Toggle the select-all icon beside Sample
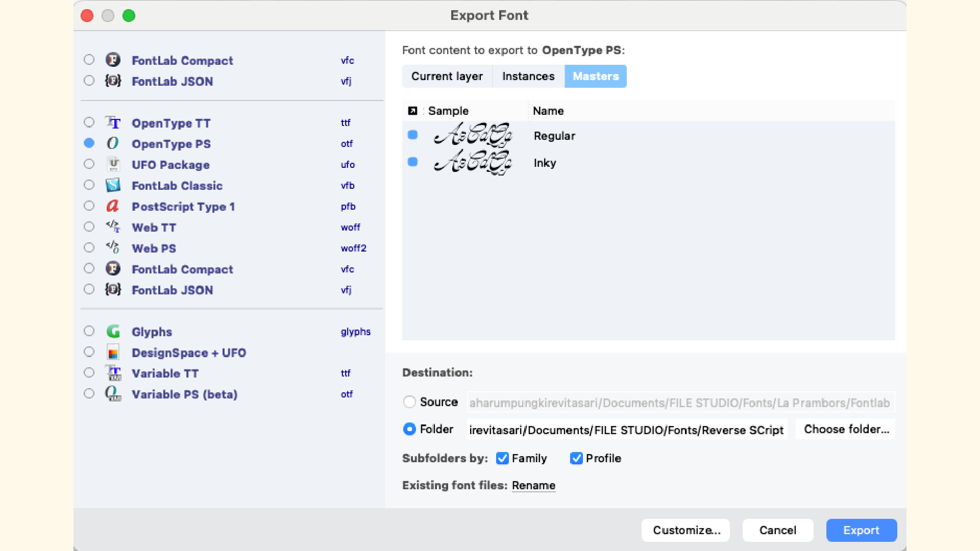The width and height of the screenshot is (980, 551). [412, 111]
